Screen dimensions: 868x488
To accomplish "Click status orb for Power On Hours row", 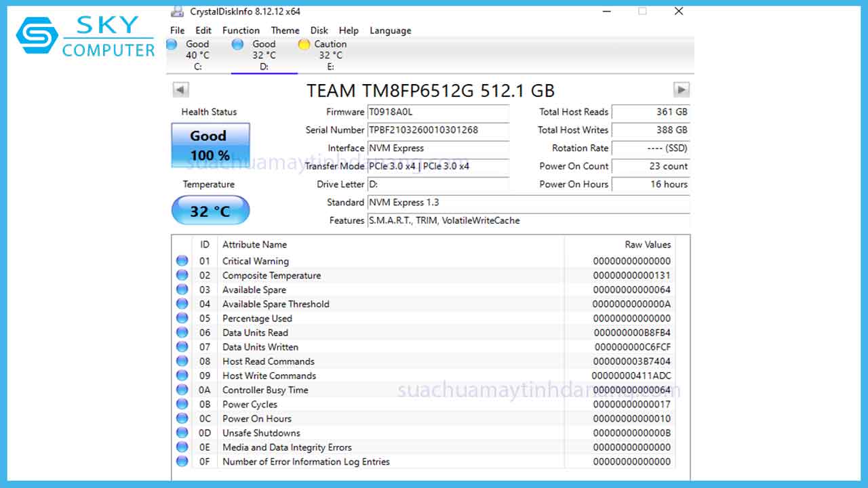I will pyautogui.click(x=182, y=418).
